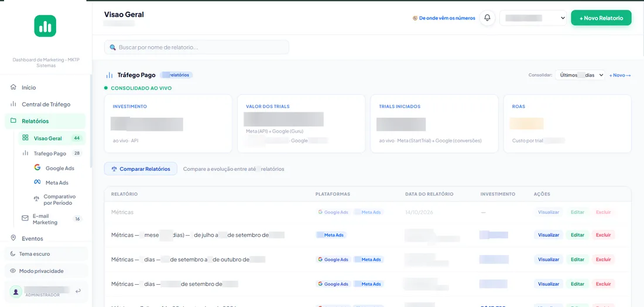Click the clock icon beside De onde vêm
The image size is (644, 307).
click(x=415, y=18)
